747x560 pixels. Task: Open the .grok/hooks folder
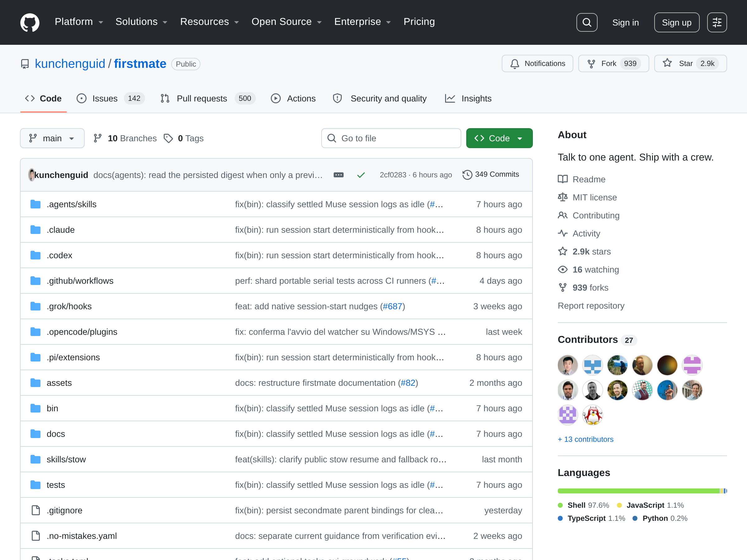(69, 306)
